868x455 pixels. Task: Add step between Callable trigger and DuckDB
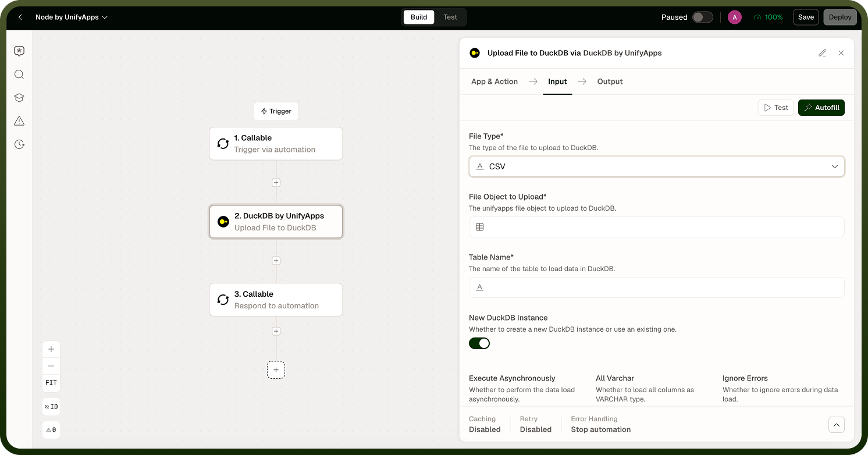point(276,183)
